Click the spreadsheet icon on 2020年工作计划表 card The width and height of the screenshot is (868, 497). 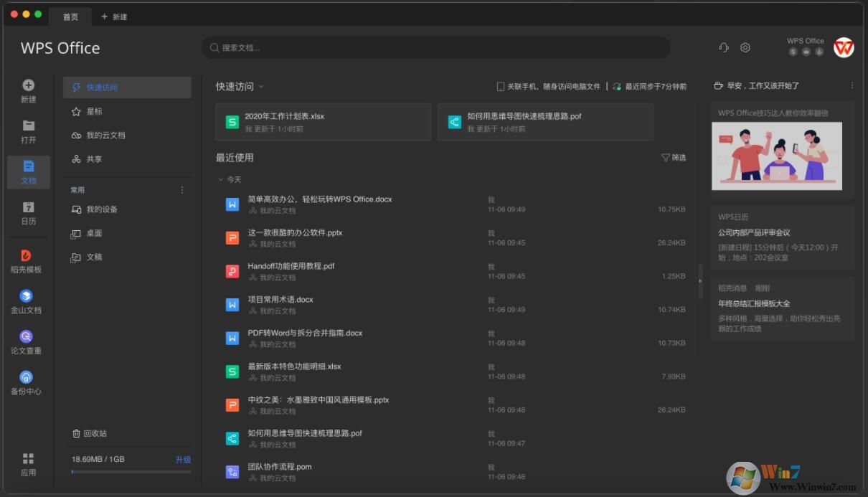[x=232, y=122]
